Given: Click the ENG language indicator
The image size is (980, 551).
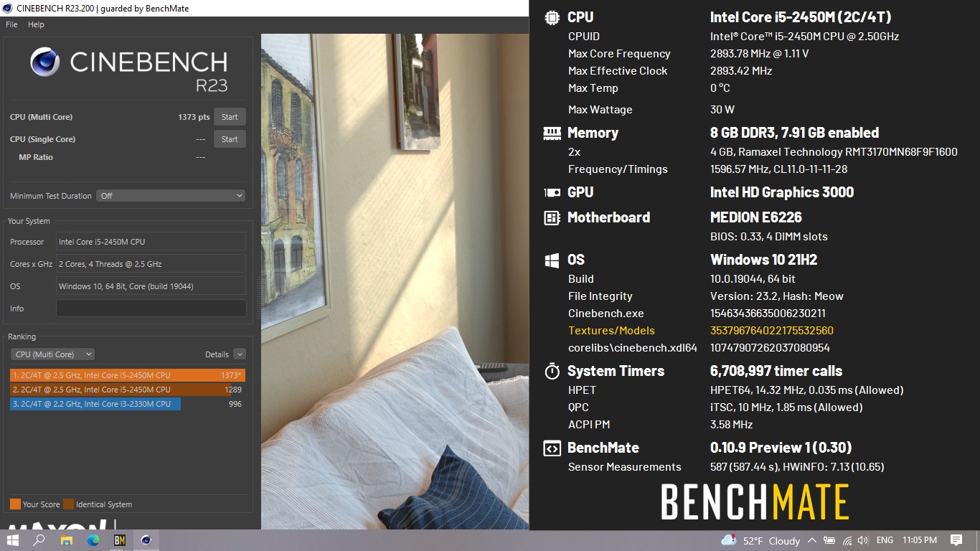Looking at the screenshot, I should 885,540.
